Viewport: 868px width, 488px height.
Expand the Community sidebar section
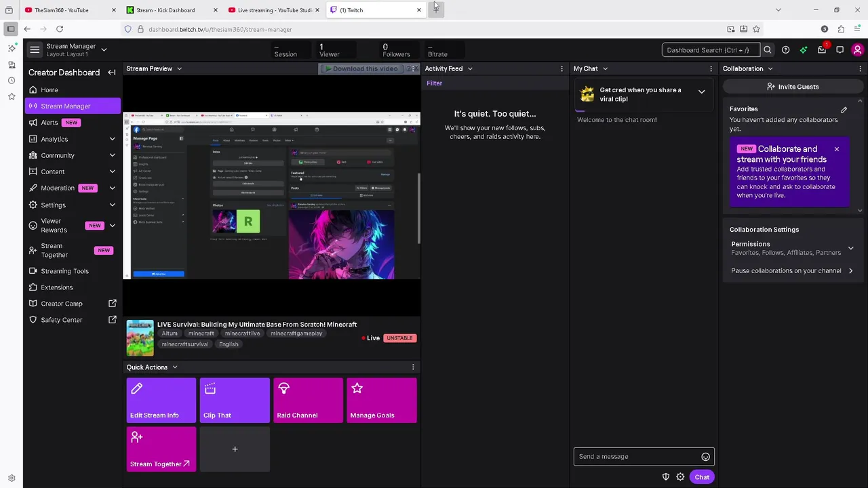point(112,155)
